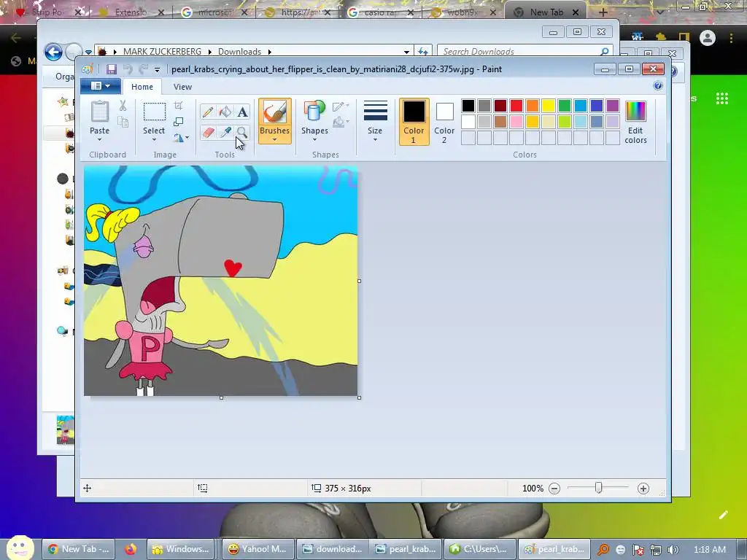Click the rectangular Select tool icon
The width and height of the screenshot is (747, 560).
[x=155, y=112]
